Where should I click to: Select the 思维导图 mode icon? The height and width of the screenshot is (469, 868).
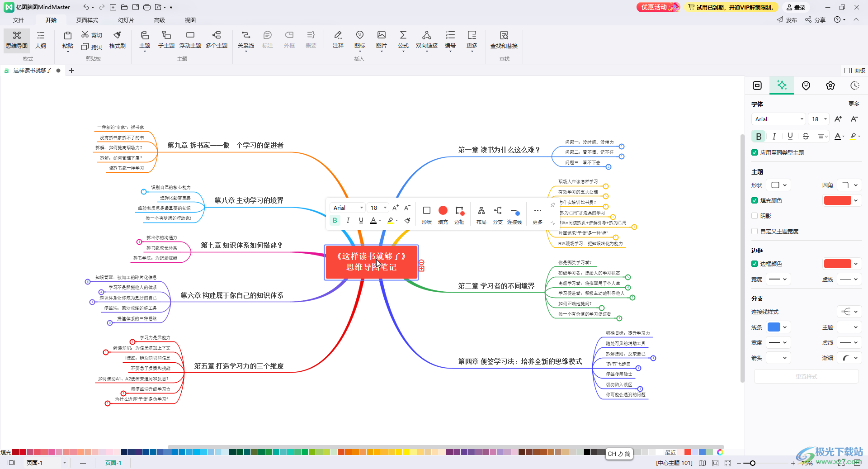coord(17,40)
